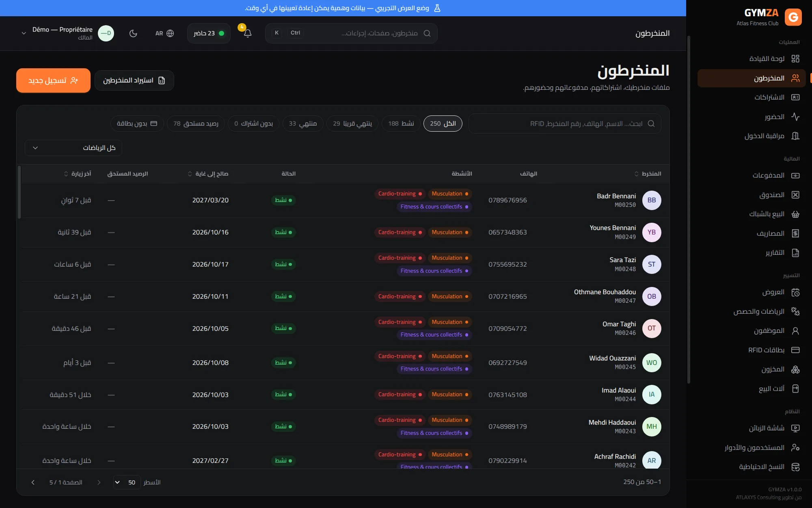Click the العروض offers calendar icon
This screenshot has width=812, height=508.
pos(795,292)
